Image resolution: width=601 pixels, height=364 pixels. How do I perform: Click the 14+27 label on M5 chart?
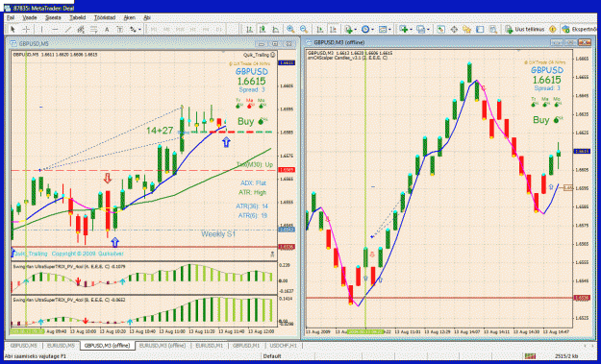coord(160,131)
